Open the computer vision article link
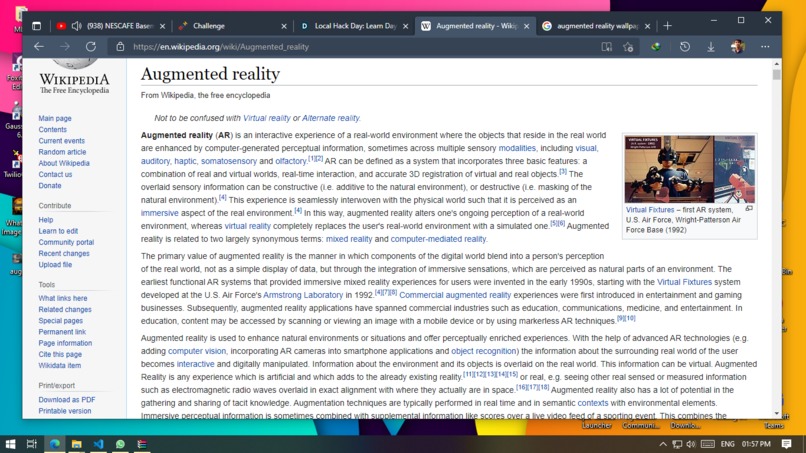Viewport: 806px width, 453px height. pos(197,351)
